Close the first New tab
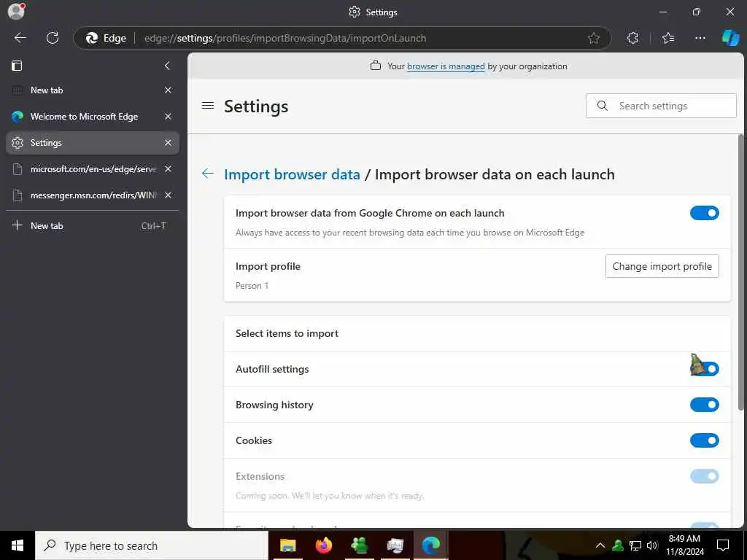This screenshot has width=747, height=560. point(169,90)
